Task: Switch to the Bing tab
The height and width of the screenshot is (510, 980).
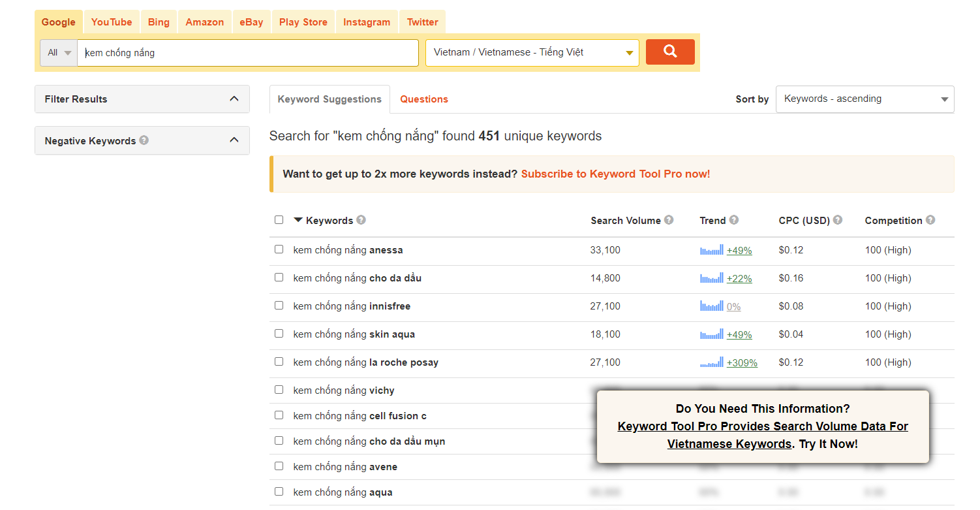Action: pyautogui.click(x=159, y=22)
